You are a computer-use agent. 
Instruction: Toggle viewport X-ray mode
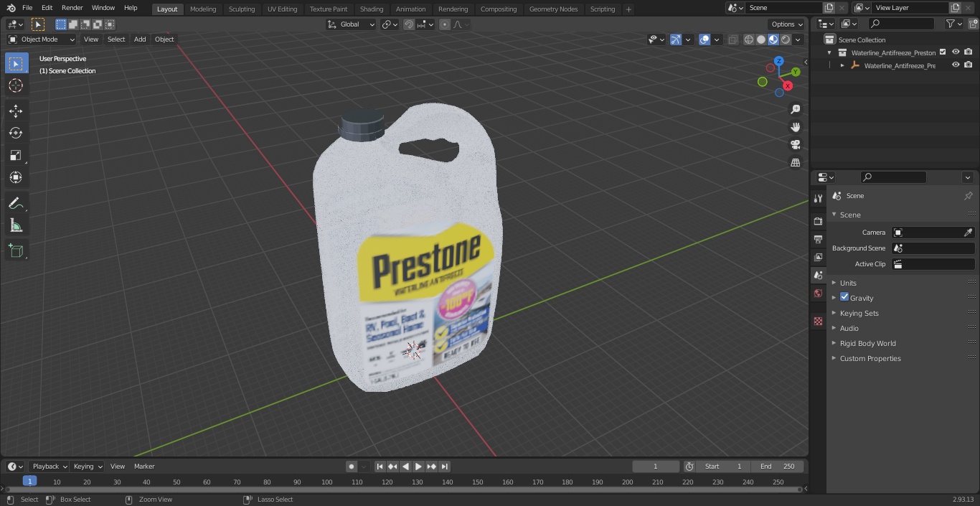732,39
